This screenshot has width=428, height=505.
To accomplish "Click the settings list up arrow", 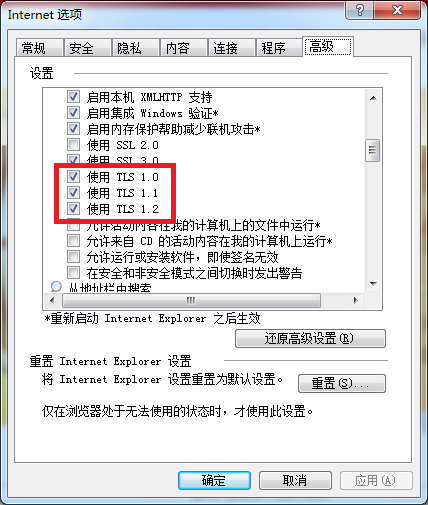I will (x=373, y=98).
